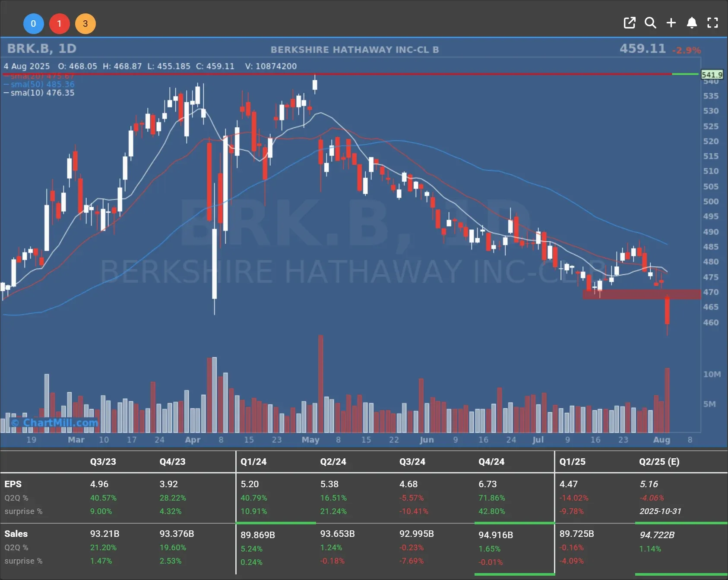Click the 500 price axis label
Image resolution: width=728 pixels, height=580 pixels.
(x=711, y=202)
